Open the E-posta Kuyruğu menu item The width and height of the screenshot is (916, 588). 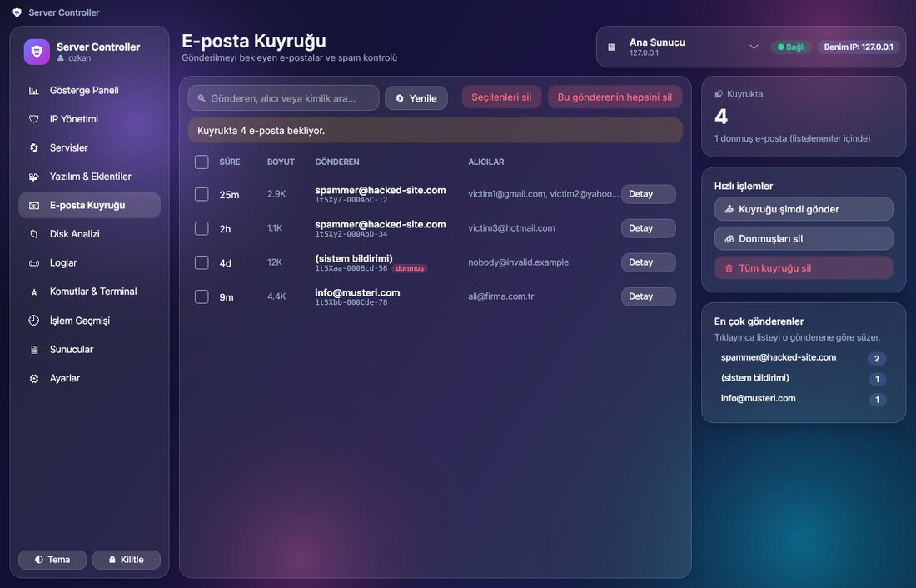(x=89, y=205)
